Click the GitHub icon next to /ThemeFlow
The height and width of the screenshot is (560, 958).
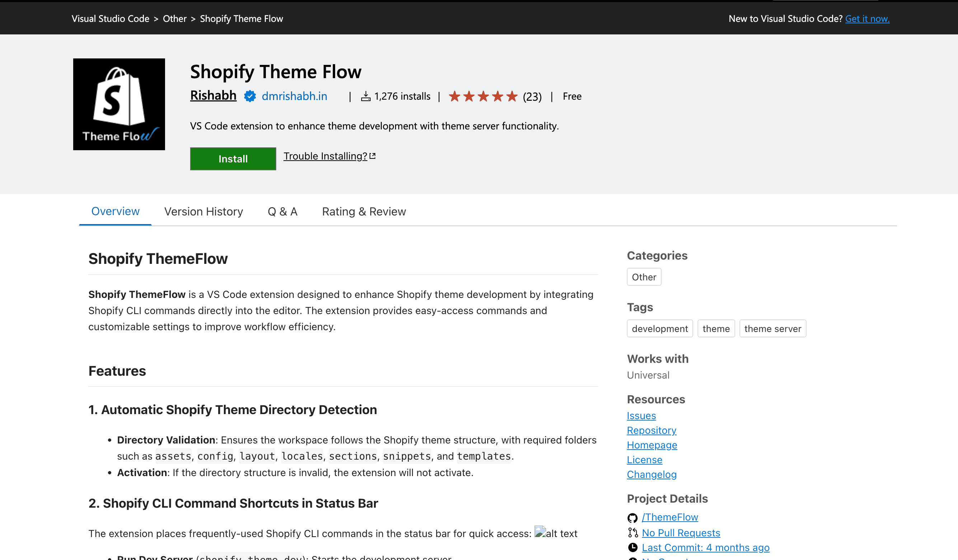click(x=633, y=517)
